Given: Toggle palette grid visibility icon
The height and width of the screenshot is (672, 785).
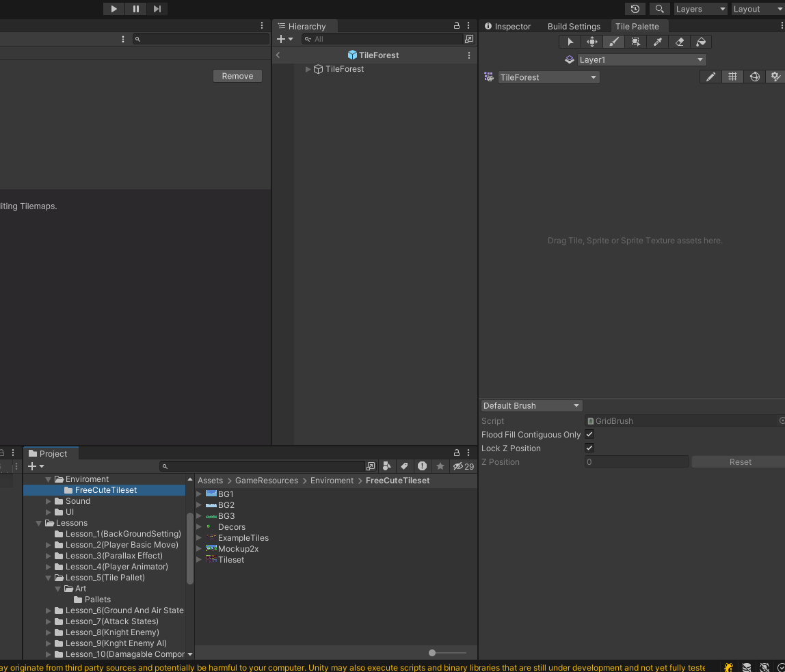Looking at the screenshot, I should tap(732, 77).
